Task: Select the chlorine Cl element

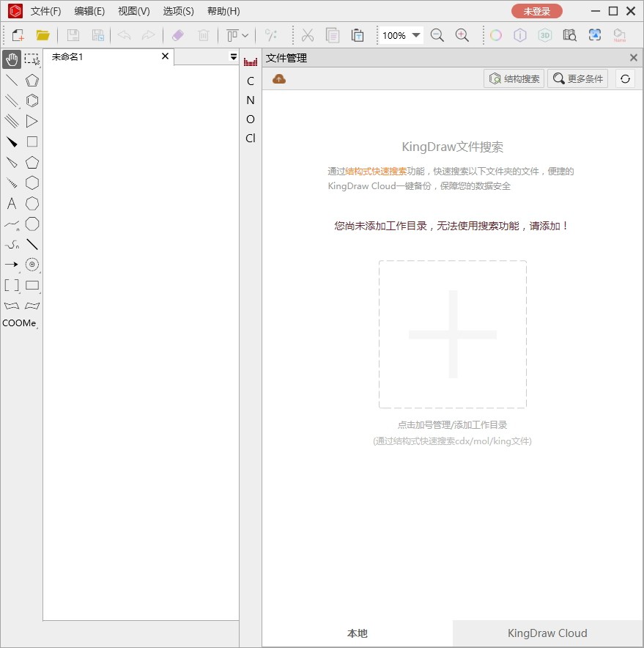Action: tap(251, 138)
